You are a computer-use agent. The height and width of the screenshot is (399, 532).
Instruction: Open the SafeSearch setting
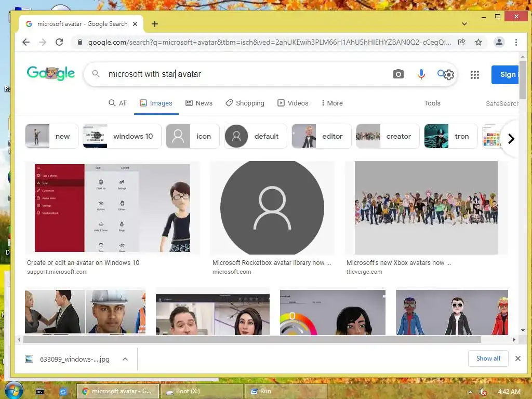[x=502, y=103]
